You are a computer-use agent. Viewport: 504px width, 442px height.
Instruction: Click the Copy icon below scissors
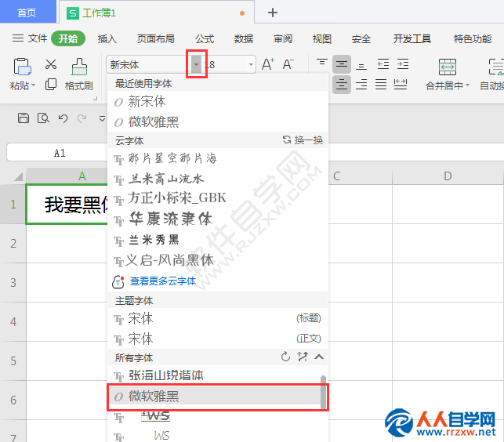click(51, 84)
